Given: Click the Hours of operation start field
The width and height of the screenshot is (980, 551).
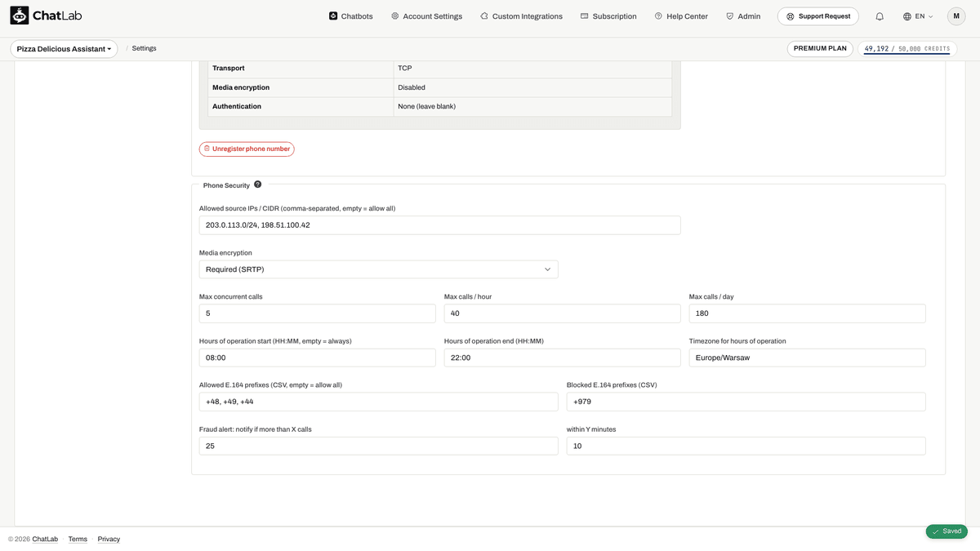Looking at the screenshot, I should (318, 358).
